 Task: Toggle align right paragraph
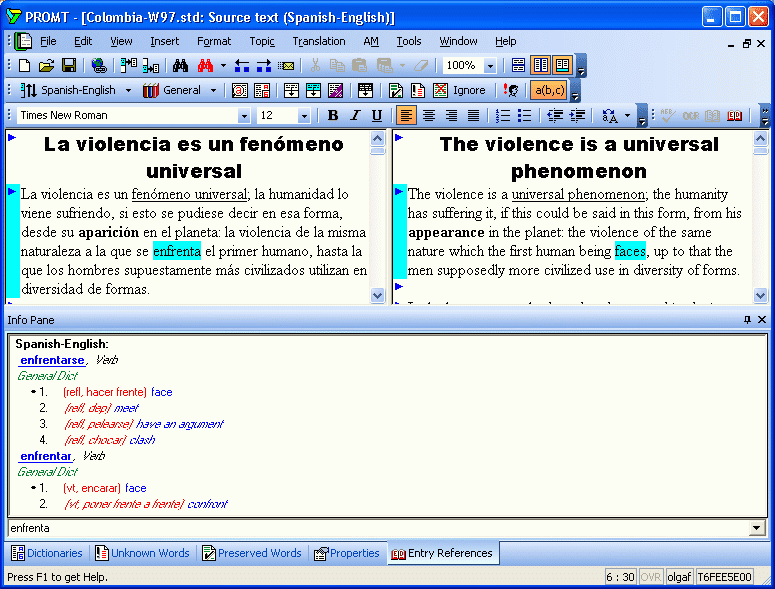(451, 116)
